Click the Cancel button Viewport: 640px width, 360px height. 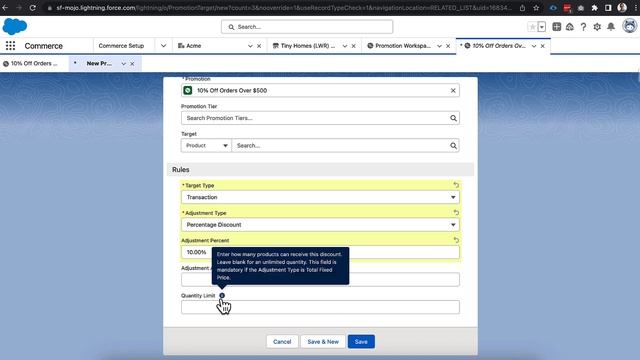pos(282,342)
